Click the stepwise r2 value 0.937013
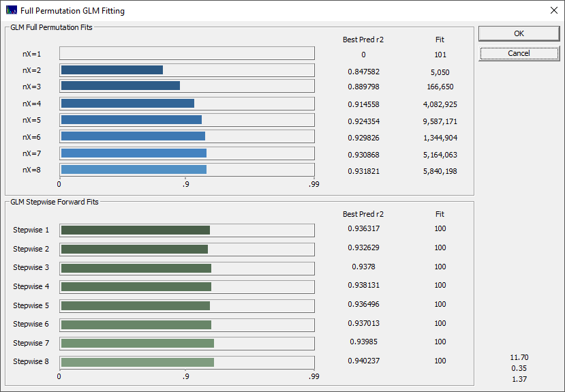Image resolution: width=565 pixels, height=392 pixels. coord(363,323)
